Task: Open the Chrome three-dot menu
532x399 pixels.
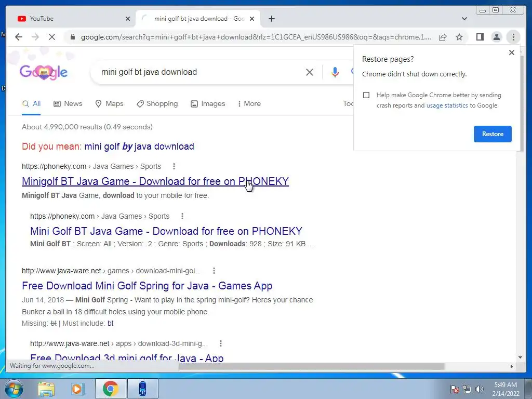Action: coord(513,37)
